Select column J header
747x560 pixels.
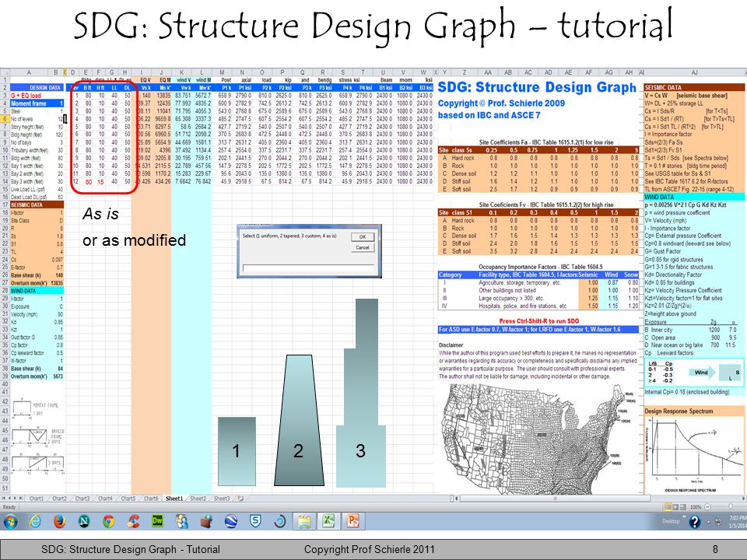tap(162, 72)
